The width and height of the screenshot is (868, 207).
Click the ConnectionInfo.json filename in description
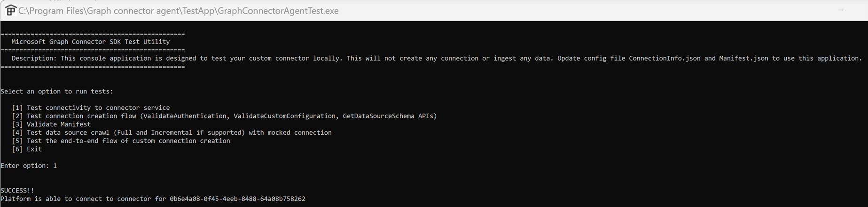click(x=665, y=59)
